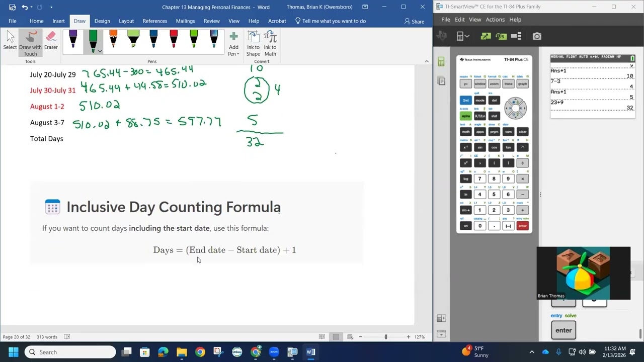Screen dimensions: 644x362
Task: Open the TI-SmartView Actions menu
Action: tap(495, 20)
